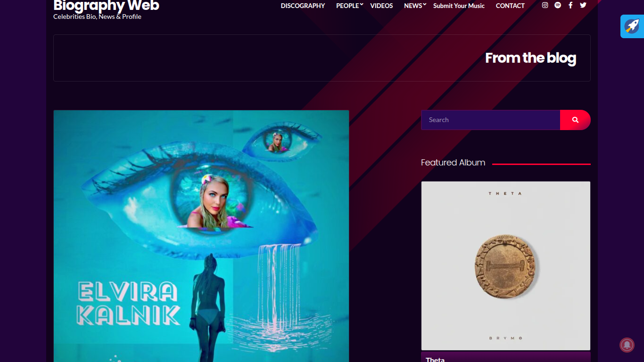
Task: Click the blue rocket icon widget
Action: click(632, 26)
